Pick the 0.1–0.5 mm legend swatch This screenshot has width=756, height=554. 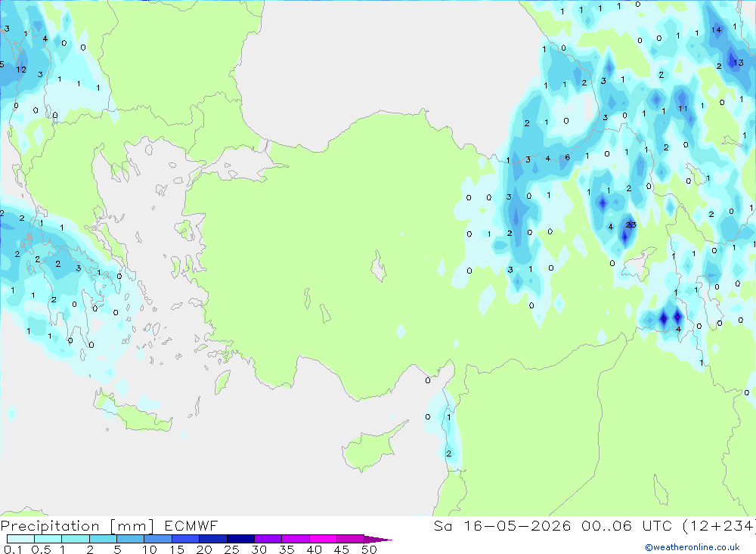pyautogui.click(x=20, y=539)
